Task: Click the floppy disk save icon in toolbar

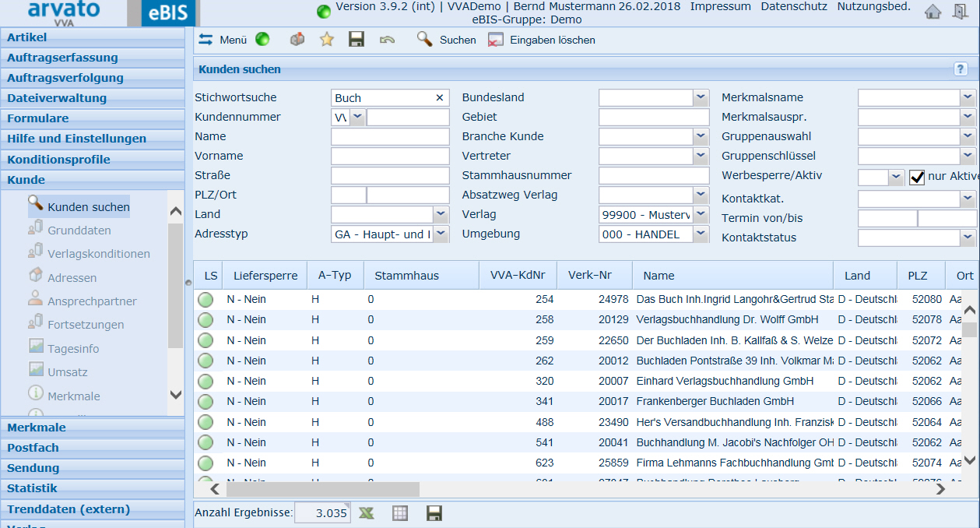Action: (x=357, y=40)
